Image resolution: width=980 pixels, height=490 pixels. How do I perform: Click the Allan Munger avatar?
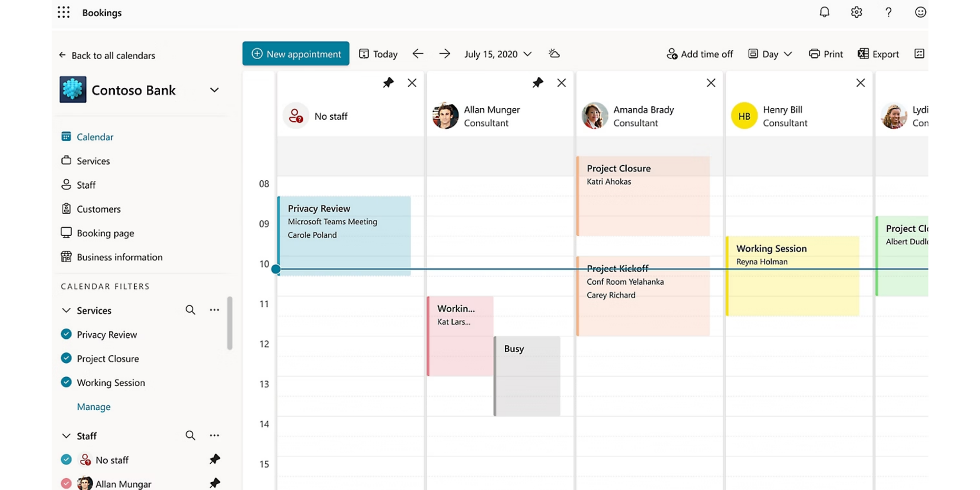[445, 116]
